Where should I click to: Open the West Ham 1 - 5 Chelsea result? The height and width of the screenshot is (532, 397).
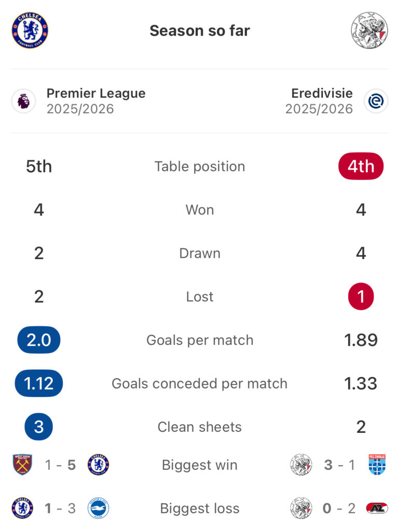pos(60,464)
